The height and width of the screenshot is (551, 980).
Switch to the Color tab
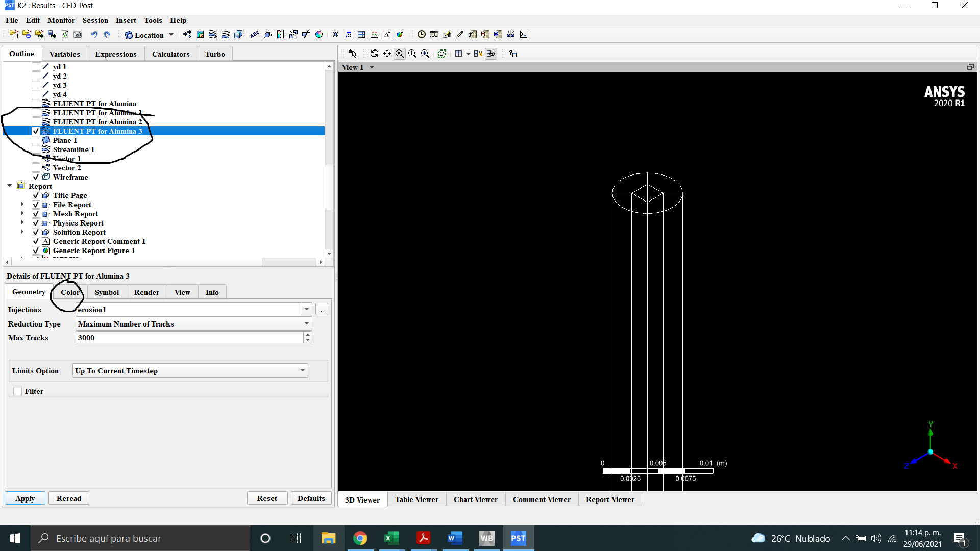[70, 292]
